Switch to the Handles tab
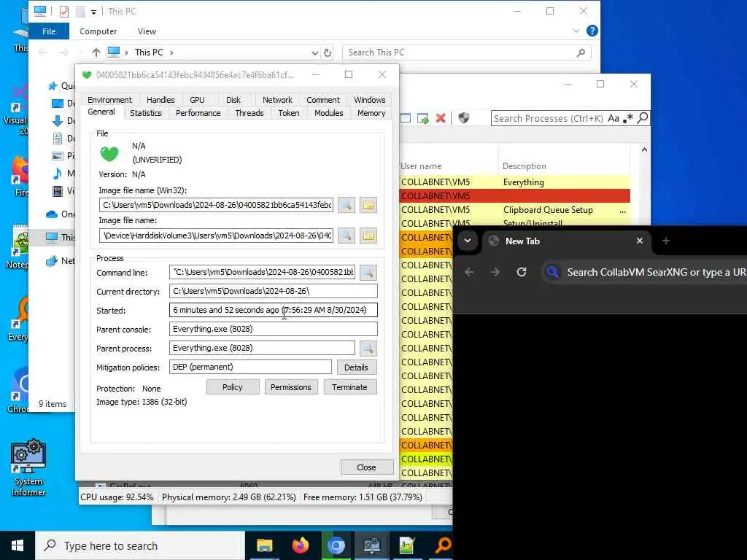The width and height of the screenshot is (747, 560). [x=160, y=99]
